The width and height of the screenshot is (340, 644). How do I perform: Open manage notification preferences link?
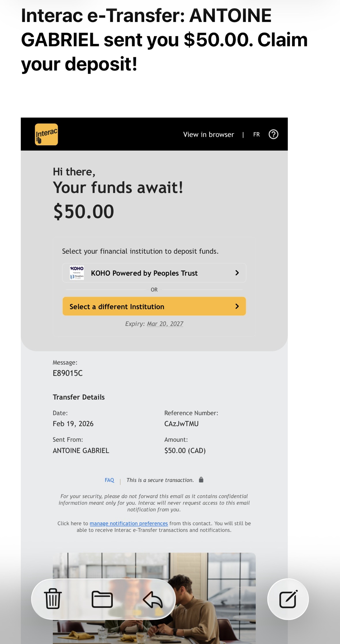[x=129, y=524]
